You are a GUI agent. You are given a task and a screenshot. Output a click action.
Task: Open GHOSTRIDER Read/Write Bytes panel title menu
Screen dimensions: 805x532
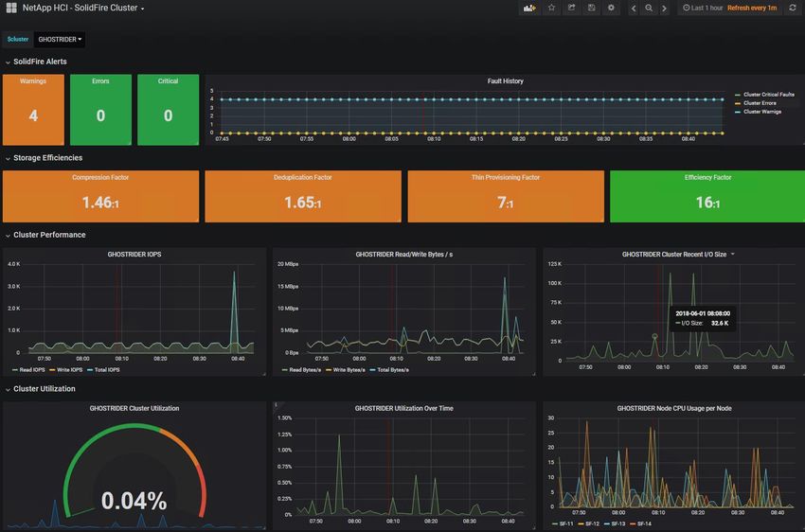(x=404, y=255)
